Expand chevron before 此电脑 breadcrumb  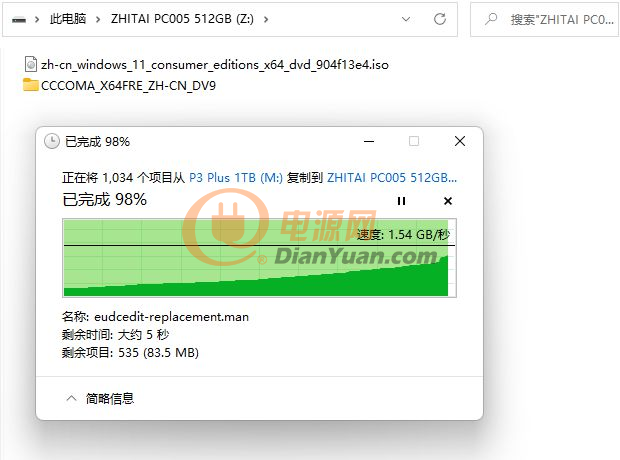coord(37,19)
